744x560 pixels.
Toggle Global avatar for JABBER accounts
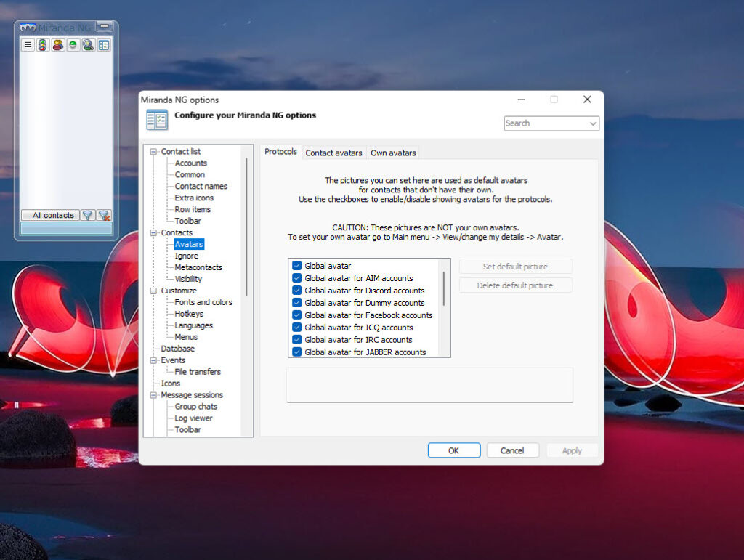tap(297, 352)
